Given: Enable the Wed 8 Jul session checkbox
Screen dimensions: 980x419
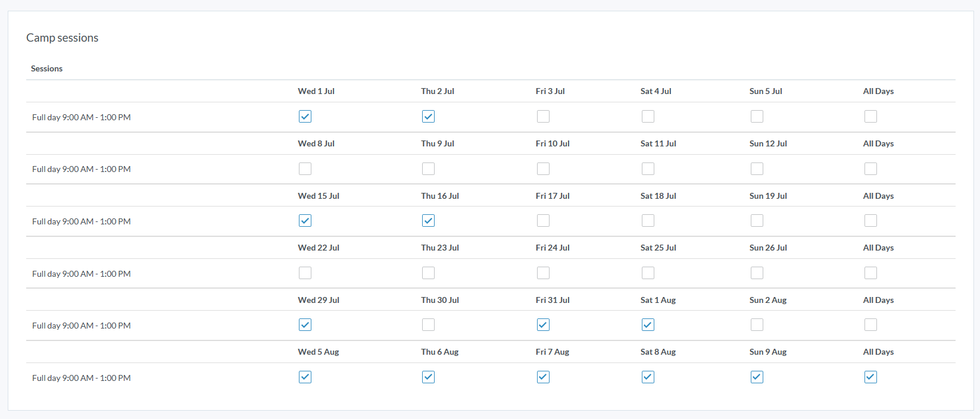Looking at the screenshot, I should [305, 169].
